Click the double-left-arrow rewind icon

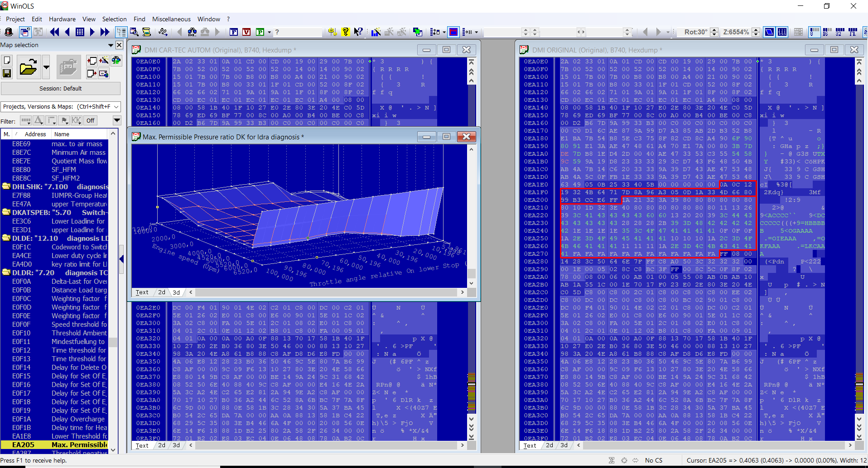pyautogui.click(x=54, y=32)
